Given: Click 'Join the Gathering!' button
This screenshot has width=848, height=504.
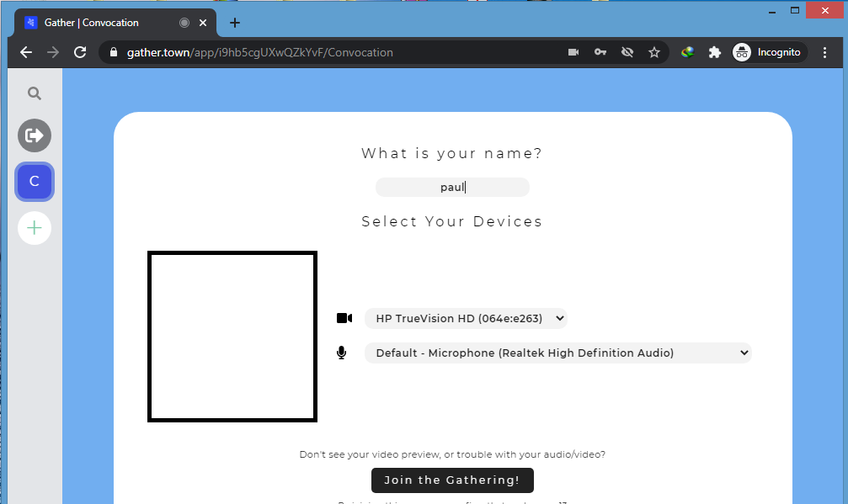Looking at the screenshot, I should point(453,480).
